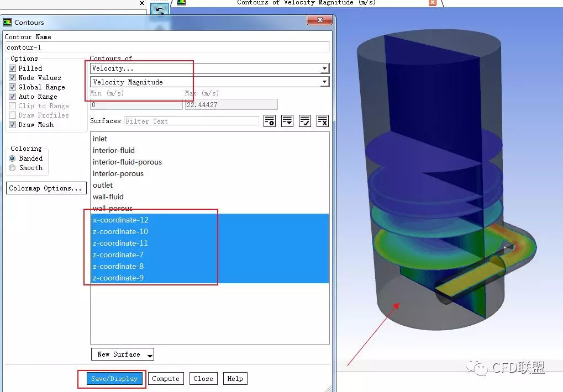Click the surface filter toggle icon
Viewport: 563px width, 392px height.
(x=269, y=121)
